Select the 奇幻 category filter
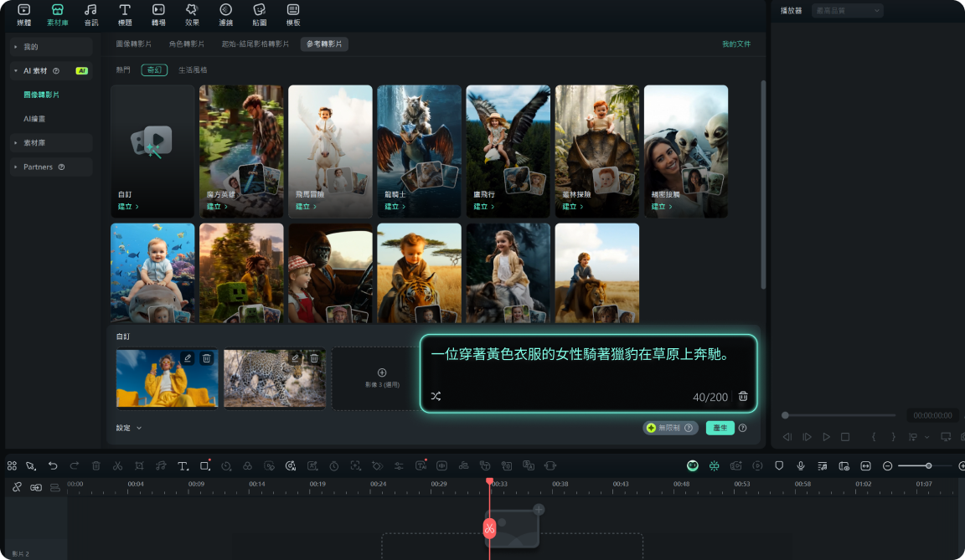 [x=154, y=70]
